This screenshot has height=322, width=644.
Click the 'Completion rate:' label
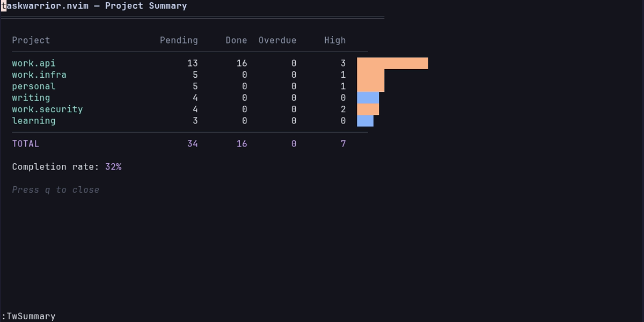56,167
